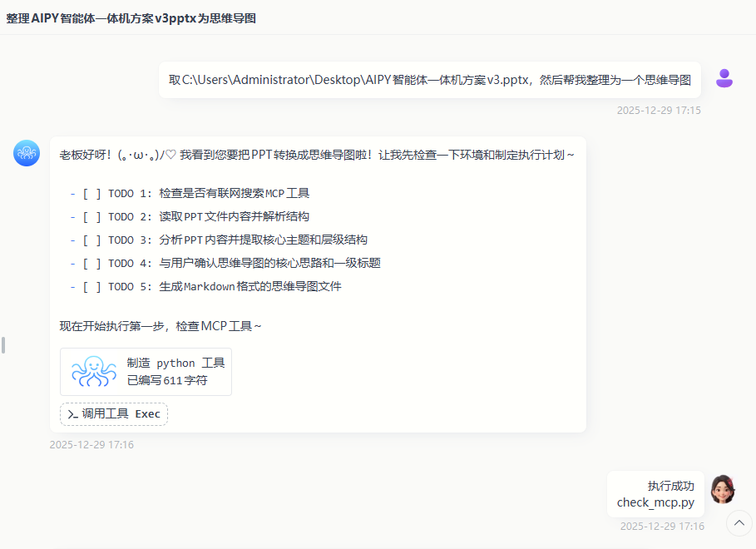Image resolution: width=756 pixels, height=549 pixels.
Task: Toggle the TODO 3 checkbox brackets
Action: click(91, 240)
